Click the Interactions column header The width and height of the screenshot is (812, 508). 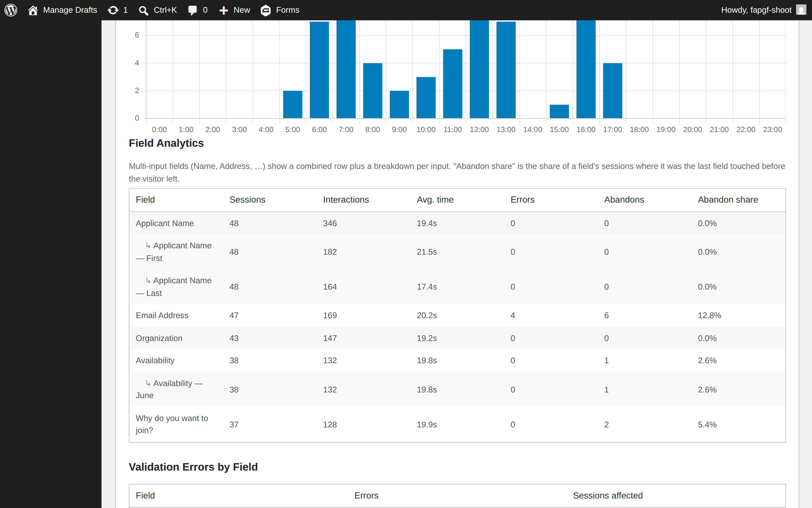(x=346, y=200)
